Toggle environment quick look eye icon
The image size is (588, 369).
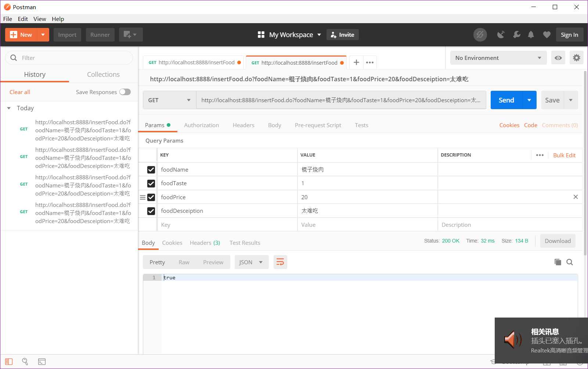[x=558, y=58]
